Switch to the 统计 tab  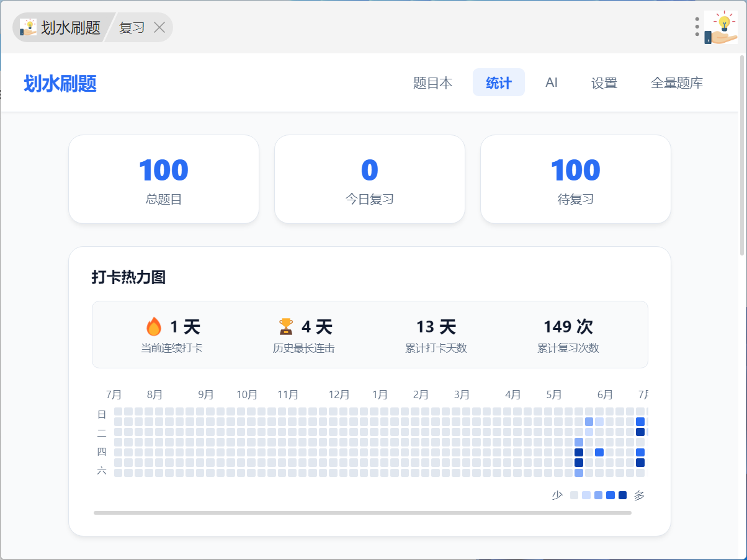tap(499, 82)
